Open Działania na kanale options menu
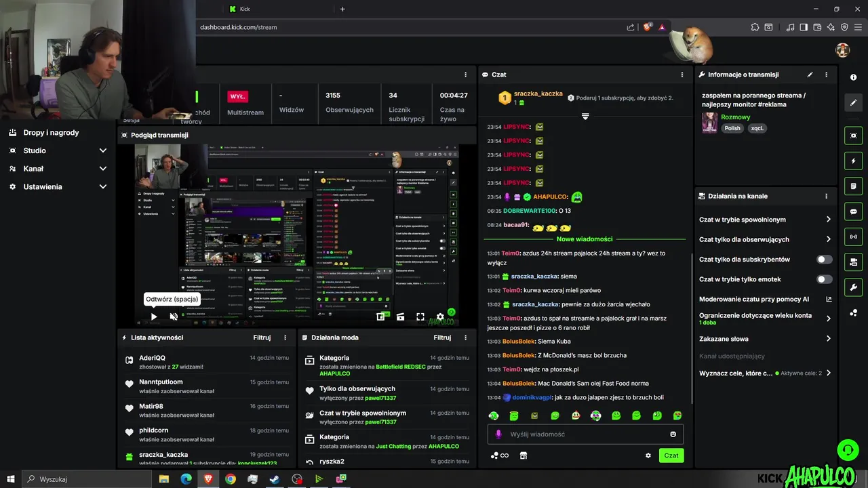868x488 pixels. [826, 196]
